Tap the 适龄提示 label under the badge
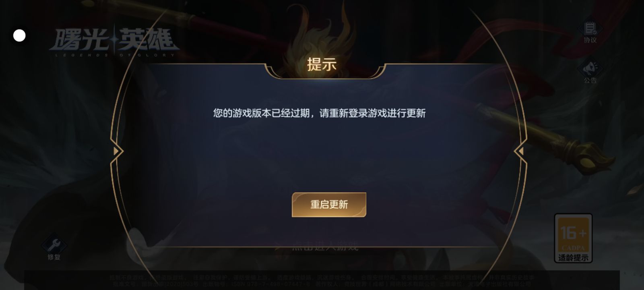The height and width of the screenshot is (290, 644). [573, 257]
